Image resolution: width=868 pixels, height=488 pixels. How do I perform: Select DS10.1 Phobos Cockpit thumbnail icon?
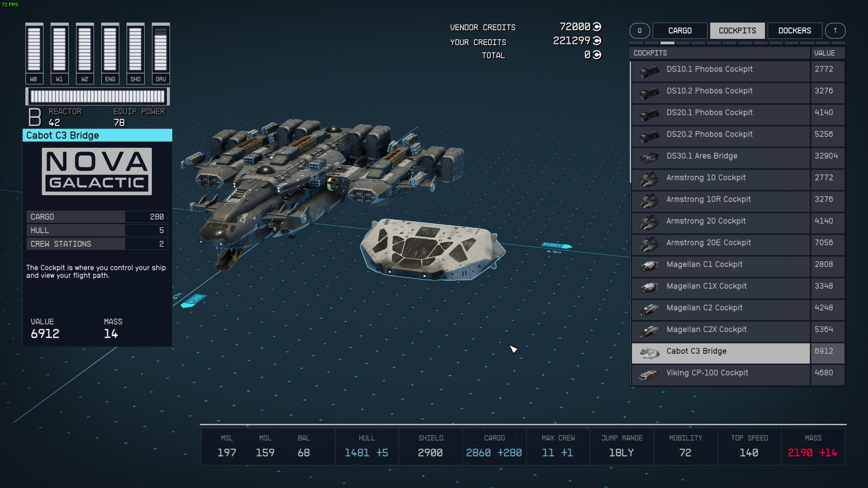[649, 71]
